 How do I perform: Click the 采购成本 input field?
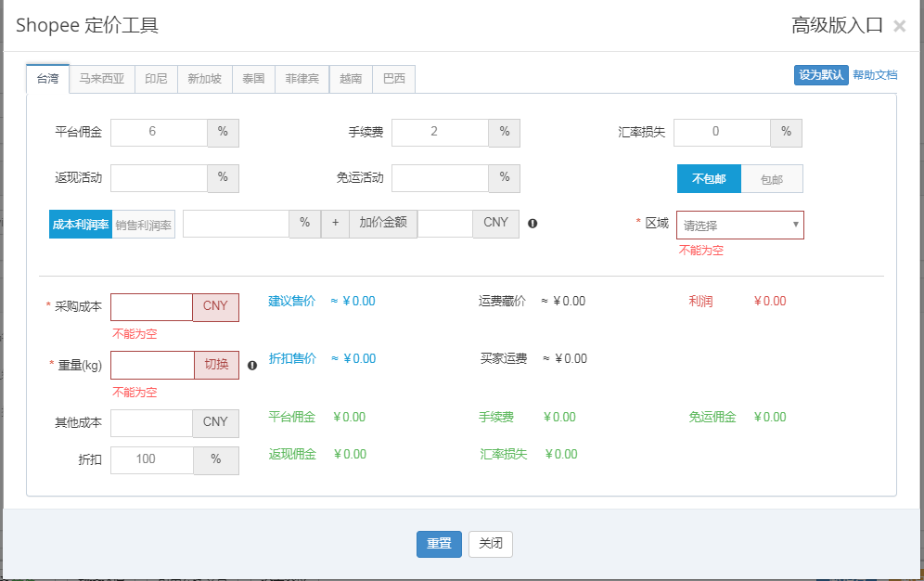(x=151, y=307)
